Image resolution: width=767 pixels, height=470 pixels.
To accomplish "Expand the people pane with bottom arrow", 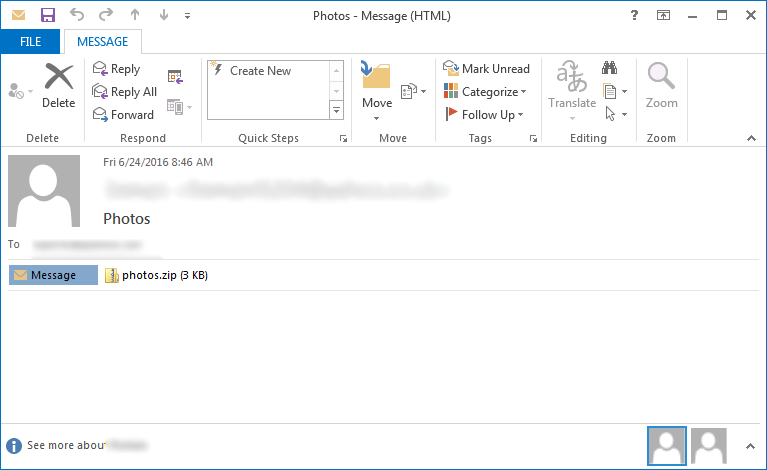I will pyautogui.click(x=750, y=445).
